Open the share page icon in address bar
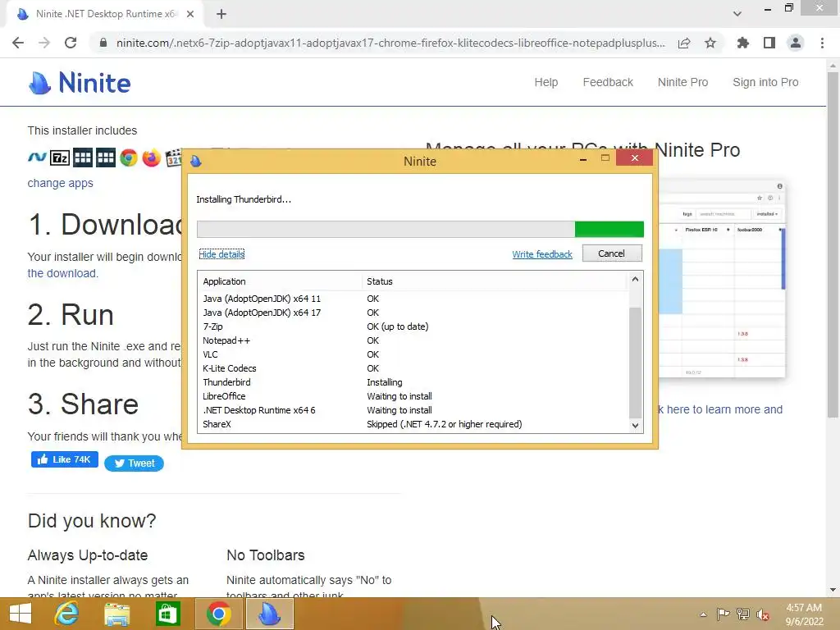This screenshot has height=630, width=840. coord(684,43)
